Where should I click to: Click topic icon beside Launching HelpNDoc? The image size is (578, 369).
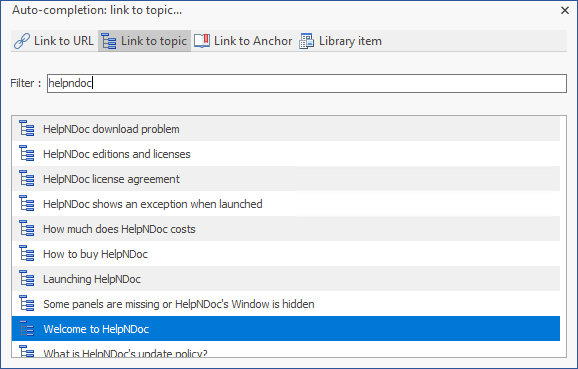click(27, 279)
